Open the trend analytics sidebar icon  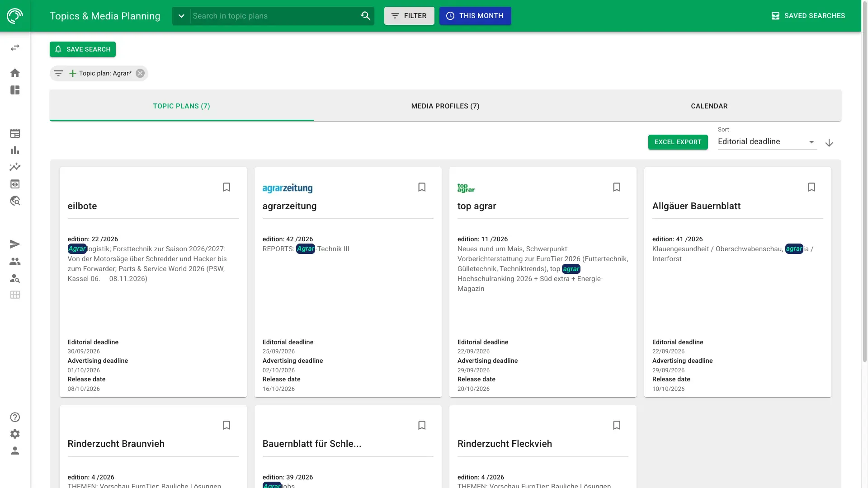[15, 167]
